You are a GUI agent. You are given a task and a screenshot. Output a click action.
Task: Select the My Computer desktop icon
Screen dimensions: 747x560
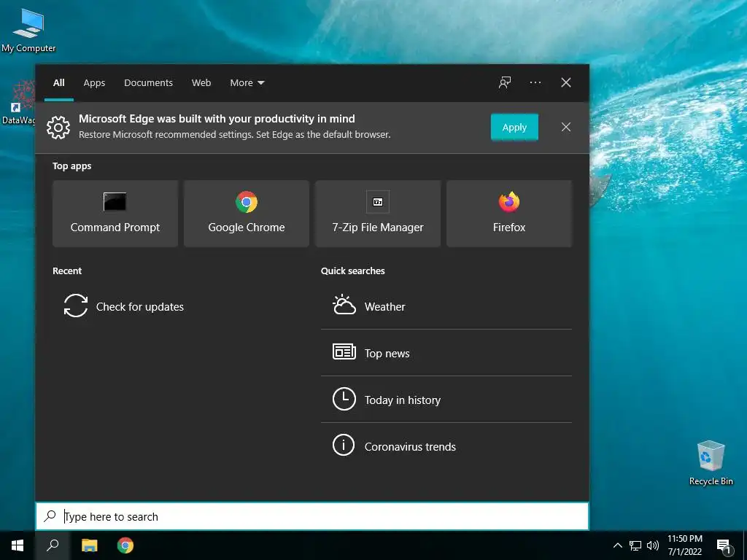point(28,31)
